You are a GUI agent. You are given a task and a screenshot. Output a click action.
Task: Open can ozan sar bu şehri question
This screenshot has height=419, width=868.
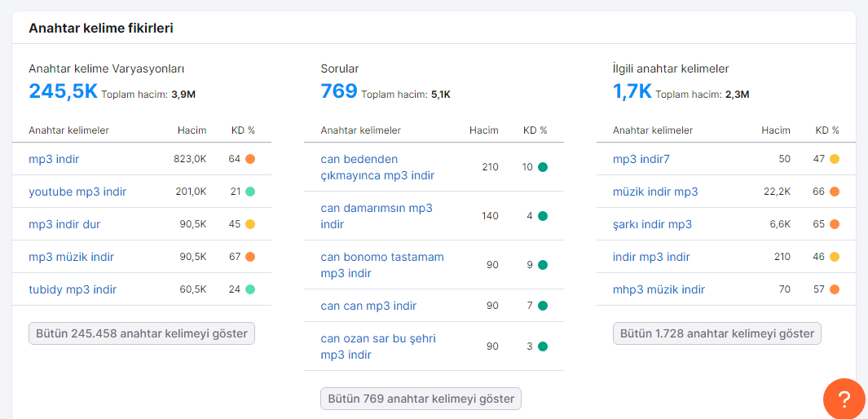[378, 346]
